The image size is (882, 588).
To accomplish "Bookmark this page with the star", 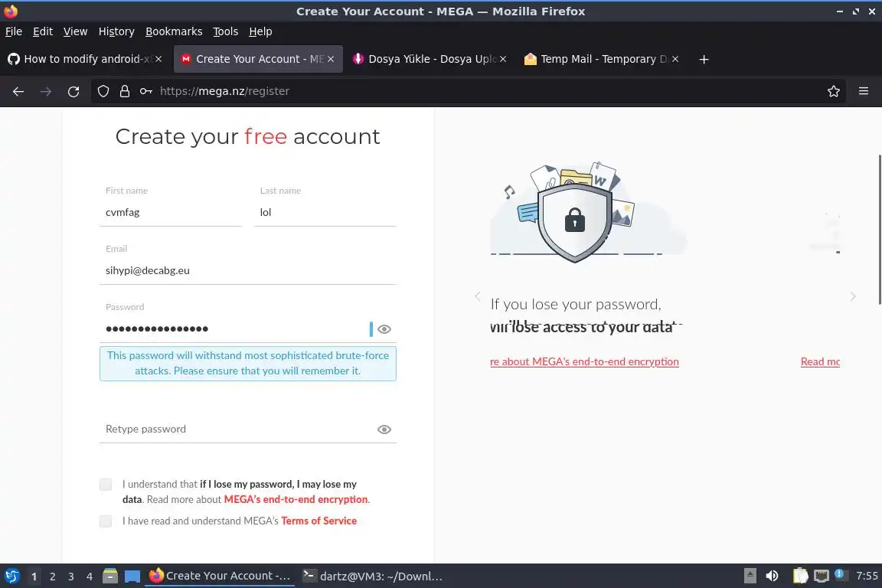I will pyautogui.click(x=834, y=91).
